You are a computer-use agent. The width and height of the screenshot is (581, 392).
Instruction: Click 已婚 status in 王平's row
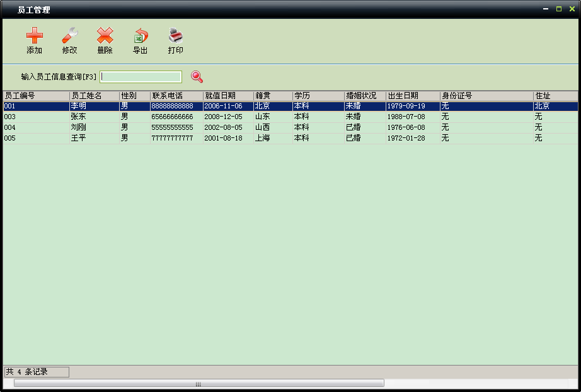(353, 138)
